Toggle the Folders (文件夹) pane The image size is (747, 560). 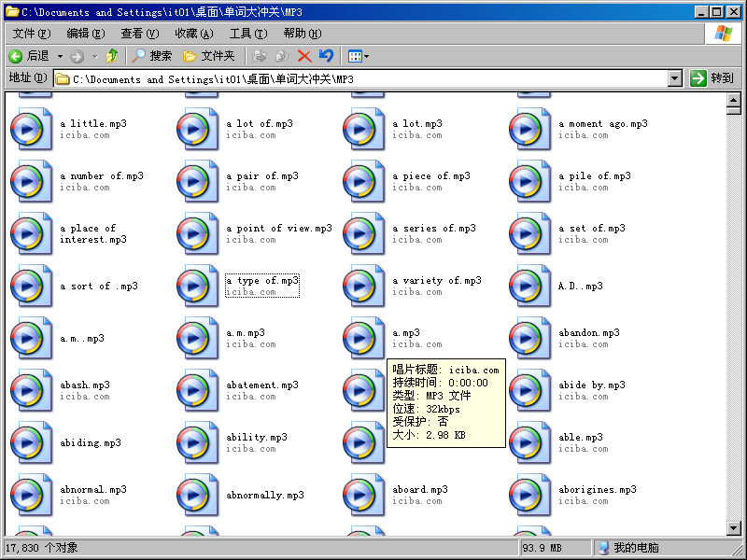[208, 56]
